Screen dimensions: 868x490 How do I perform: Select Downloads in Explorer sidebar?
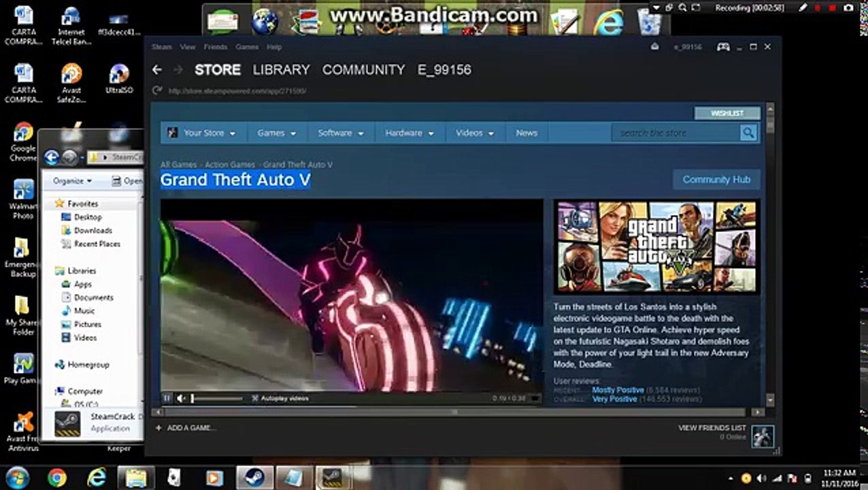coord(93,231)
